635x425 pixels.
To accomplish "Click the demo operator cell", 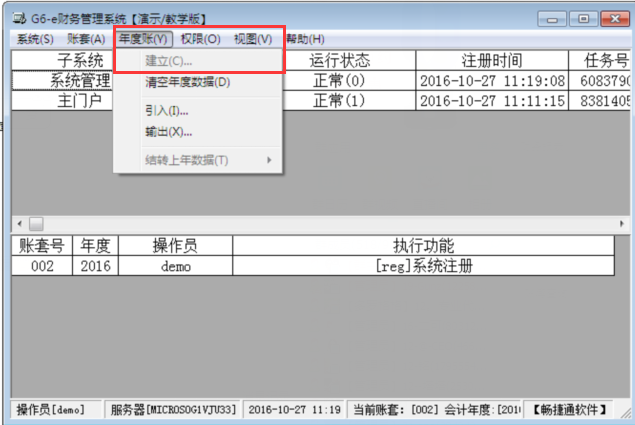I will tap(175, 266).
